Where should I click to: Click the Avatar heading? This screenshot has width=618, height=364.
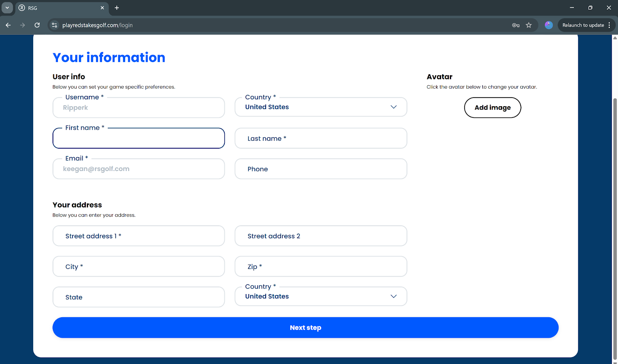[440, 77]
